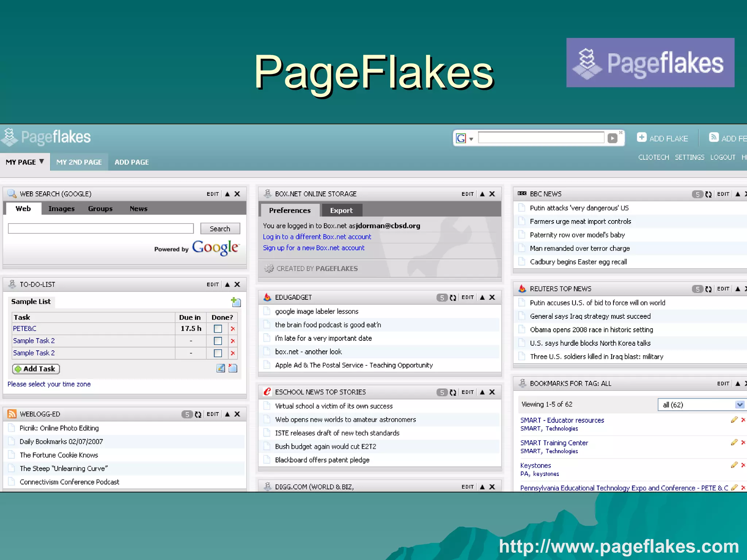Collapse the To-Do-List flake with the arrow

227,284
